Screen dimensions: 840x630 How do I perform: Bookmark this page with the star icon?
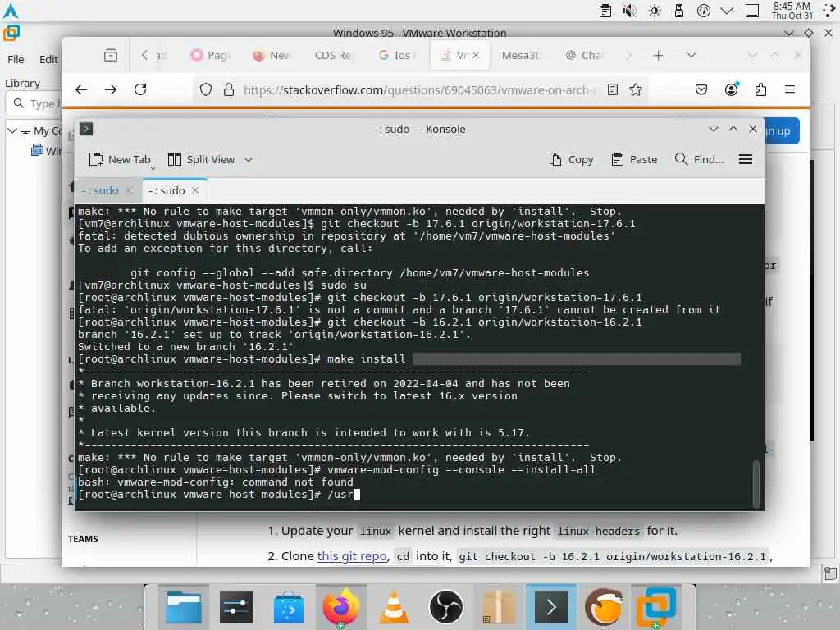[x=636, y=89]
